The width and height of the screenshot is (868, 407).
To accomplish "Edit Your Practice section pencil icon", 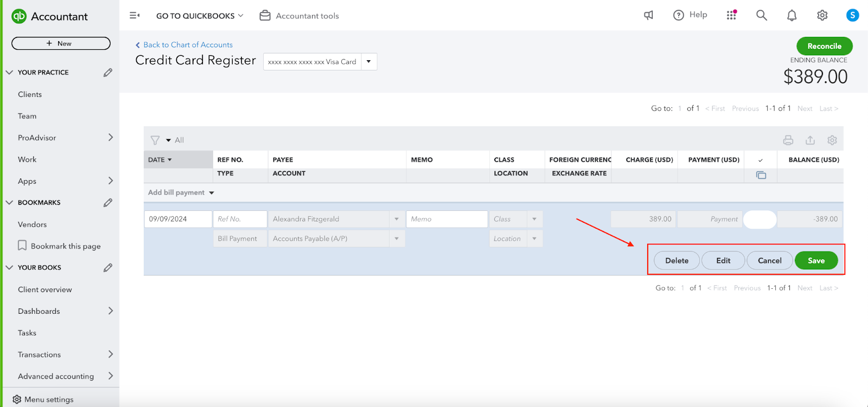I will point(108,72).
